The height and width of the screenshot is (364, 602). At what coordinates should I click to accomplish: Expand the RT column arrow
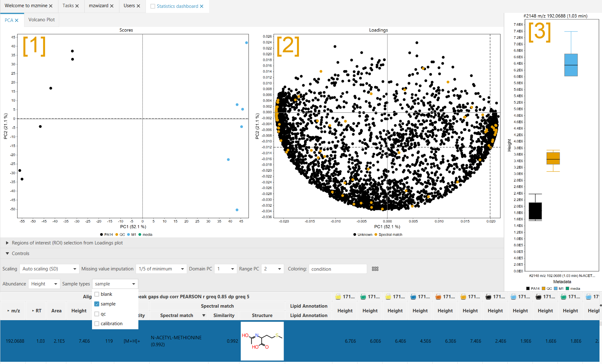coord(33,311)
